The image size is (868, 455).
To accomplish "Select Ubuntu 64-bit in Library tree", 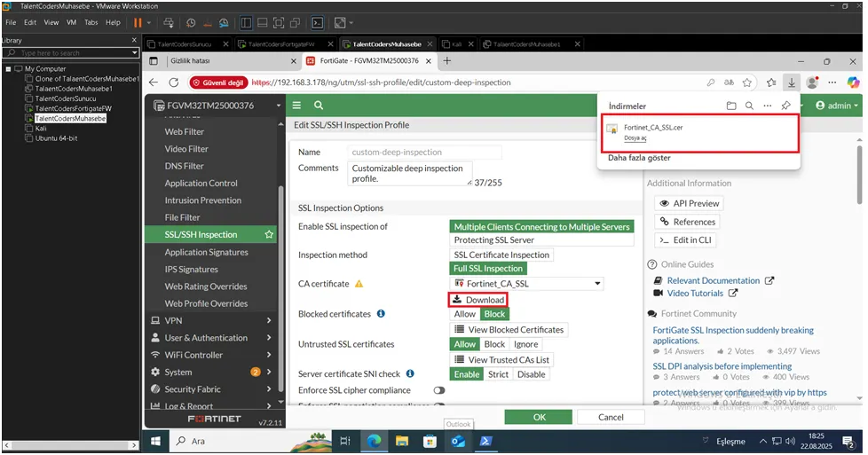I will [56, 138].
